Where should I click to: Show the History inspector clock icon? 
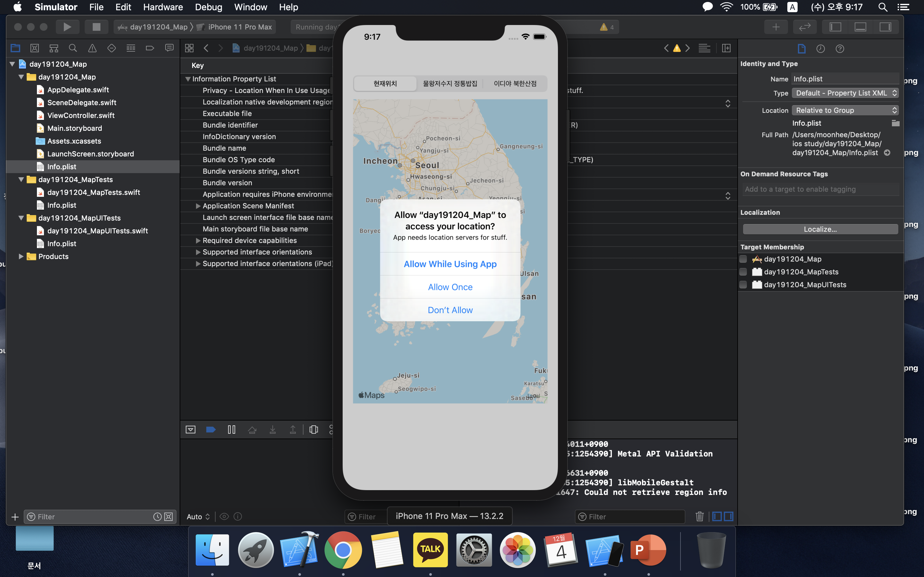click(x=820, y=48)
